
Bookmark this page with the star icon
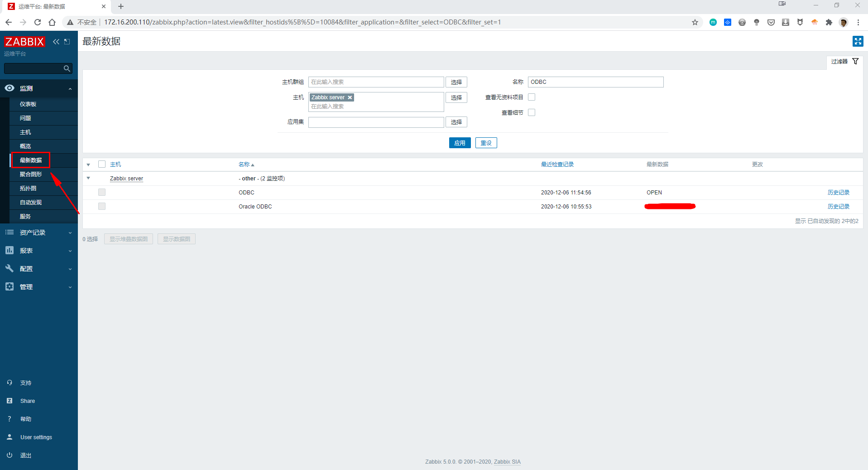tap(695, 22)
